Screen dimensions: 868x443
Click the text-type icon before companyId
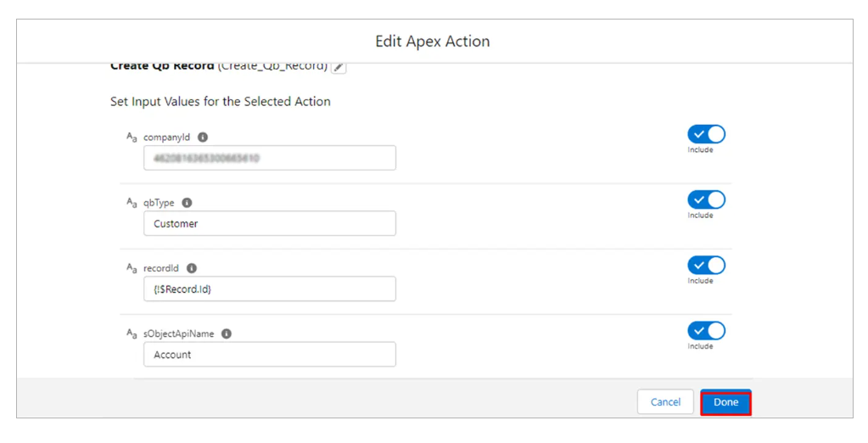(x=132, y=137)
